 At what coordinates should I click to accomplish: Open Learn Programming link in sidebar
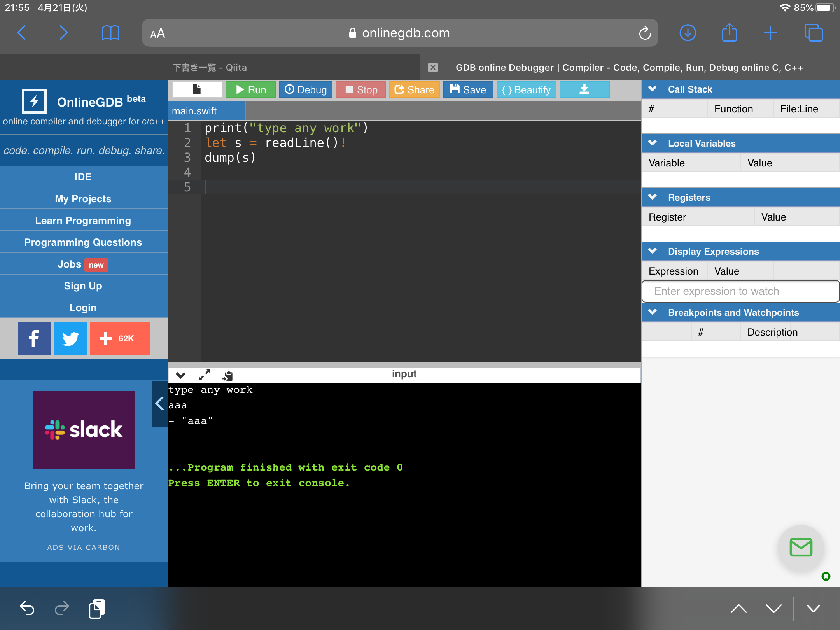(x=83, y=220)
